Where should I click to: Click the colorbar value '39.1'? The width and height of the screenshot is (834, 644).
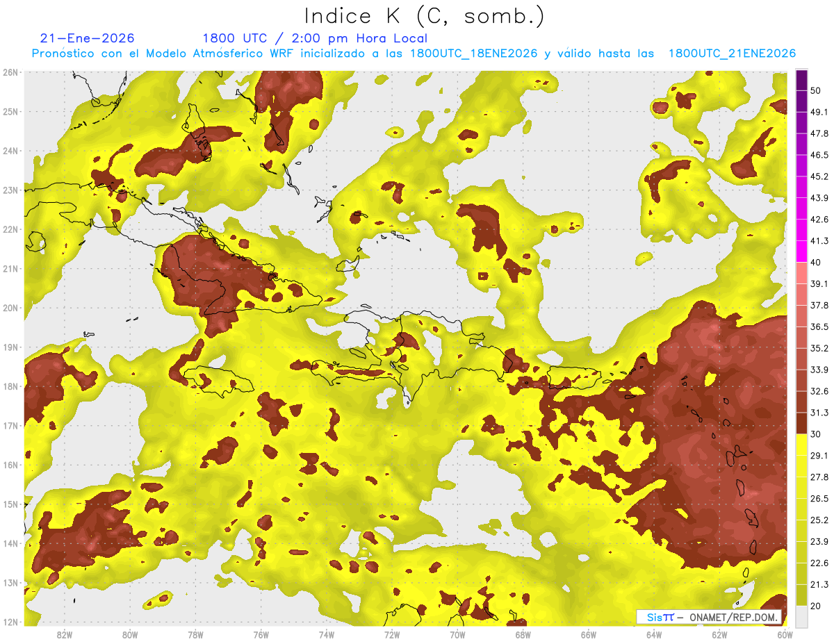click(819, 283)
